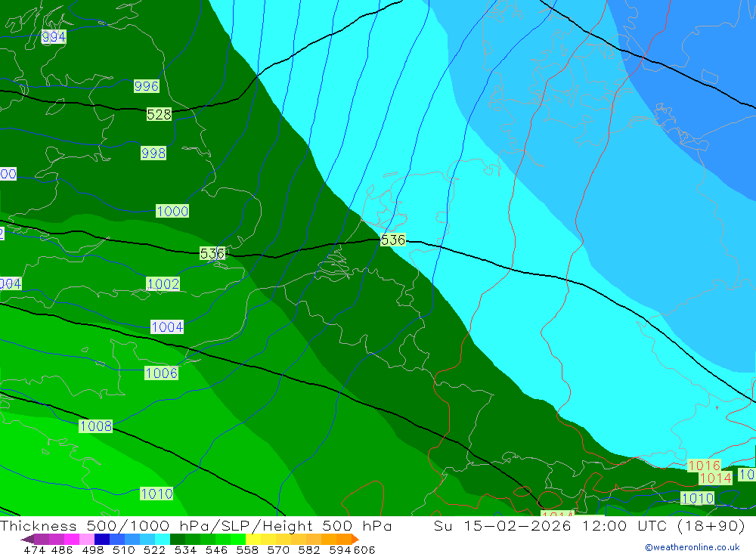Click the 996 isobar label
Screen dimensions: 756x554
tap(147, 86)
